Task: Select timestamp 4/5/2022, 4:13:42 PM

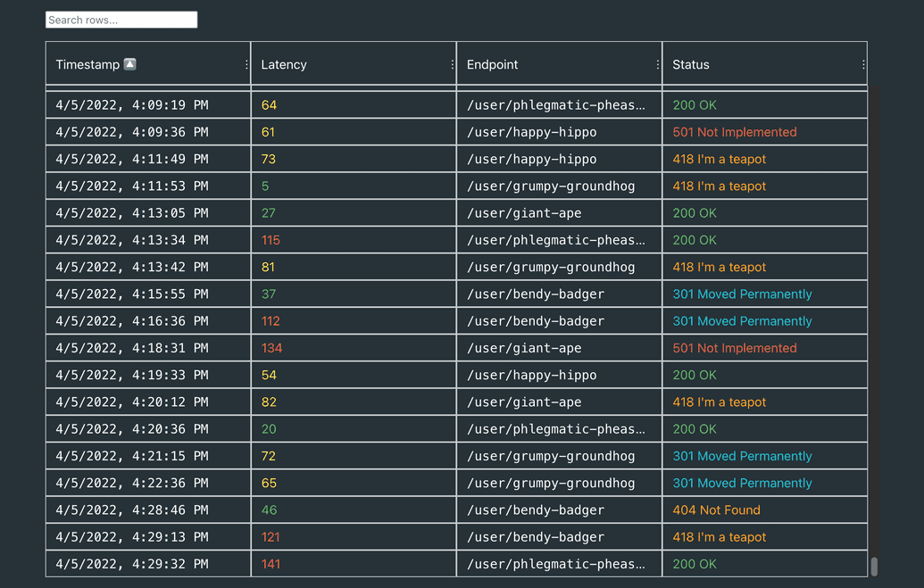Action: click(x=132, y=267)
